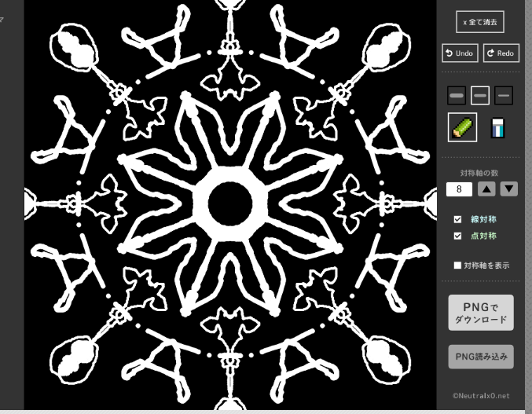Click the symmetry axis number field
Viewport: 532px width, 414px height.
coord(459,189)
